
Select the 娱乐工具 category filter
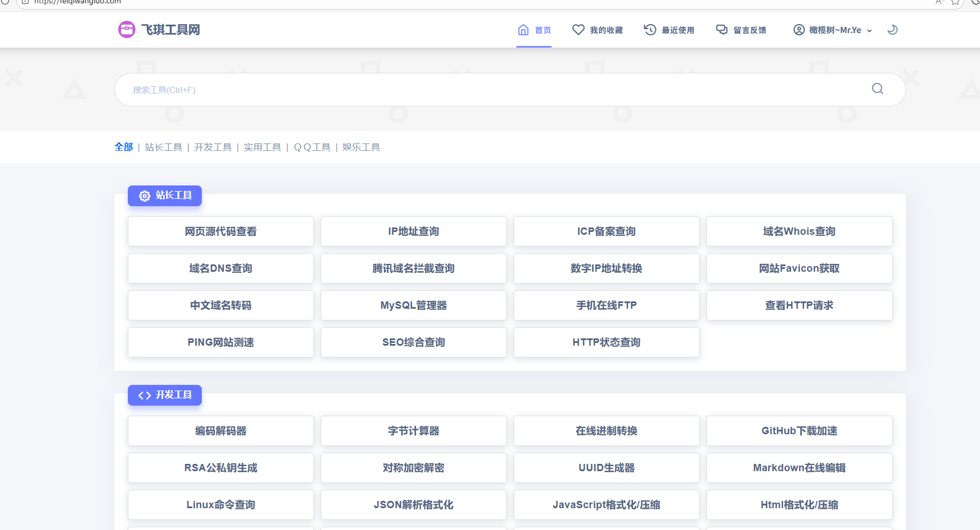361,147
